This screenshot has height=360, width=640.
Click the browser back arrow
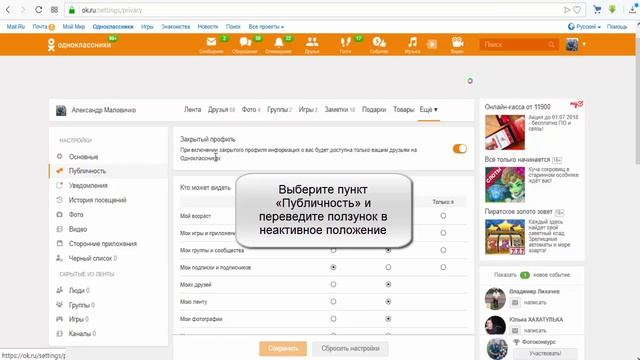8,10
